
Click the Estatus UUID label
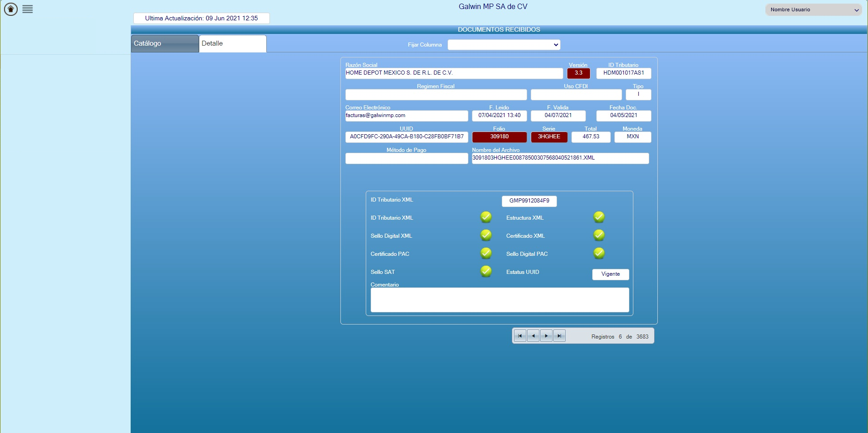pyautogui.click(x=523, y=272)
